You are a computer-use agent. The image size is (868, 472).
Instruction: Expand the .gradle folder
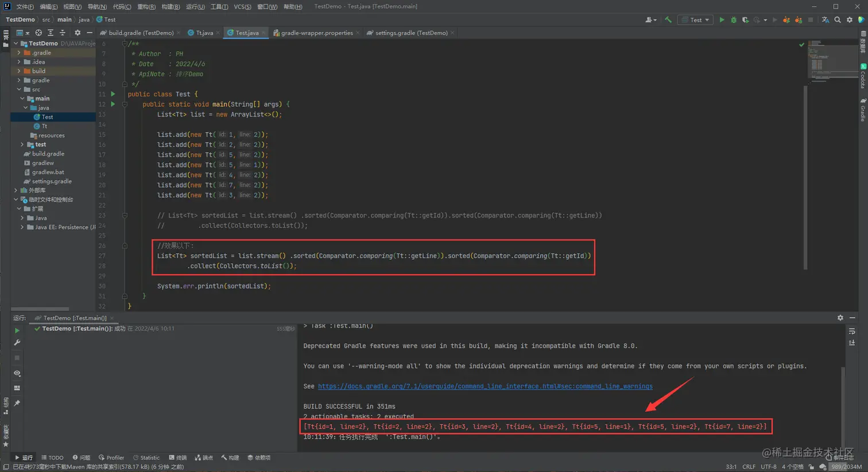point(19,53)
